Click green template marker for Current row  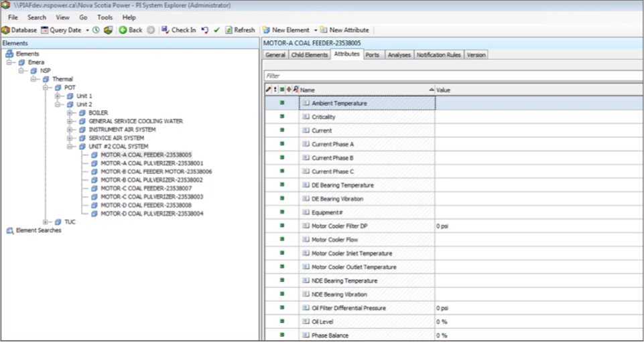click(281, 130)
